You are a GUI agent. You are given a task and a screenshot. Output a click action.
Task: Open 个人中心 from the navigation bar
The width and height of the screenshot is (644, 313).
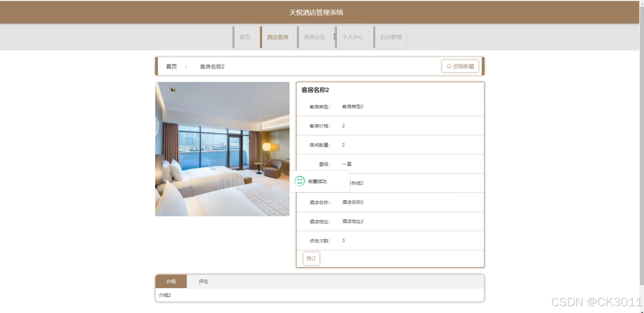352,37
